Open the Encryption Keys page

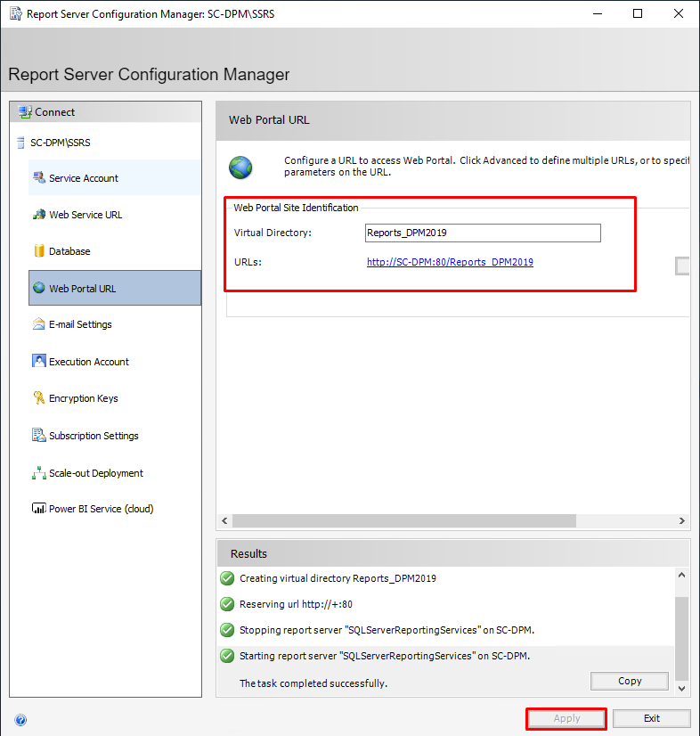point(115,398)
